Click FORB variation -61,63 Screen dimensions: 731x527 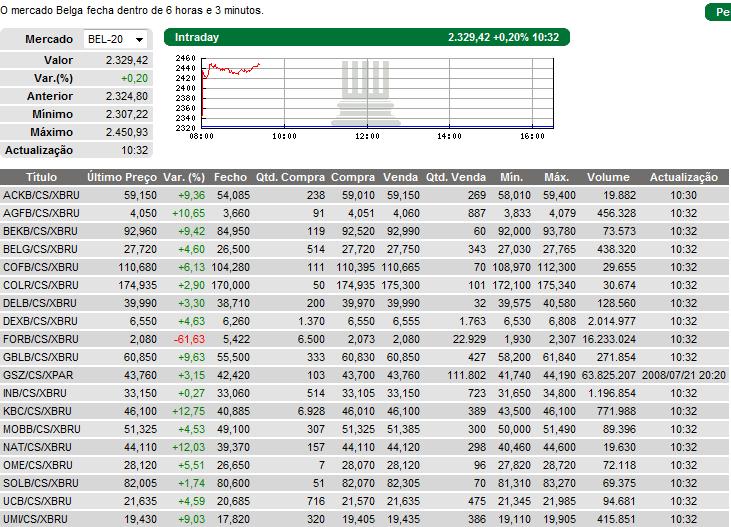click(x=189, y=339)
